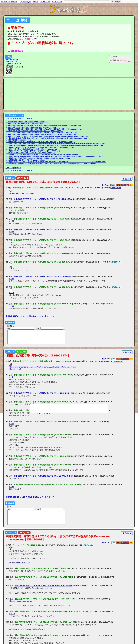Viewport: 138px width, 644px height.
Task: Open 1番目のスレッド link in ご案内
Action: click(11, 65)
